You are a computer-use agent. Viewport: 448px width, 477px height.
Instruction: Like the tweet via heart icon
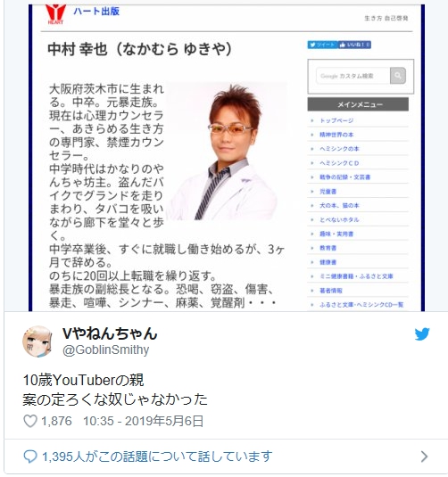[x=30, y=421]
